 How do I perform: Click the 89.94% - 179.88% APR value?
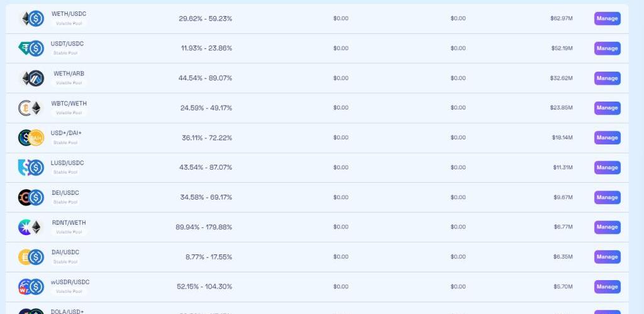[x=204, y=227]
